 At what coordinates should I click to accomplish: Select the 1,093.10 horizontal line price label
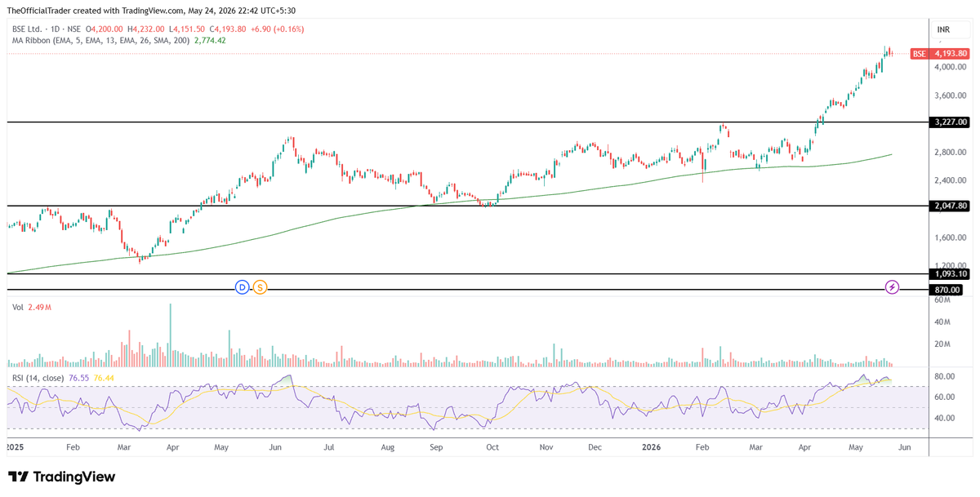[950, 275]
